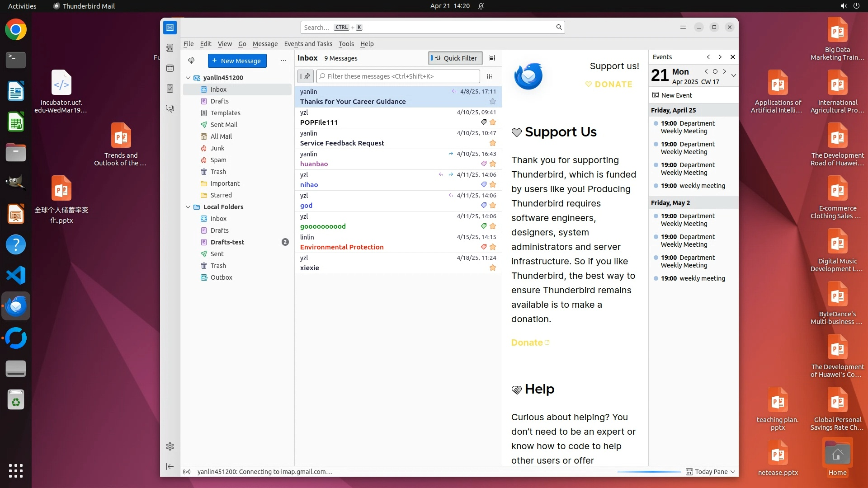Open the Tasks space icon
The height and width of the screenshot is (488, 868).
(170, 89)
